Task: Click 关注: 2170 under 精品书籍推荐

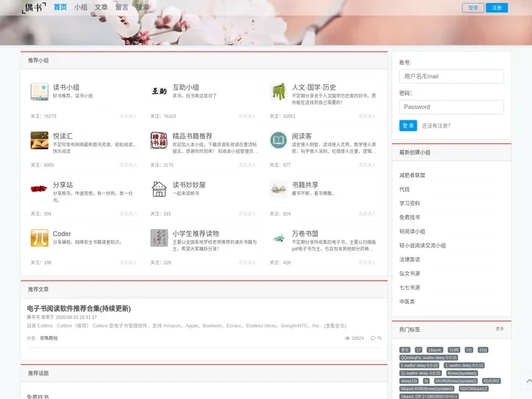Action: [x=162, y=165]
